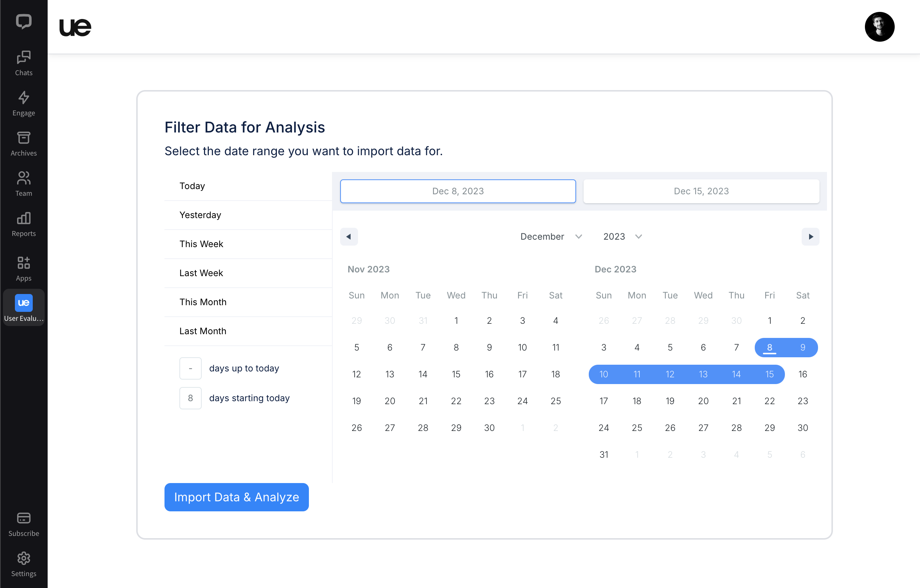Open Settings gear in sidebar
The image size is (920, 588).
(x=24, y=558)
